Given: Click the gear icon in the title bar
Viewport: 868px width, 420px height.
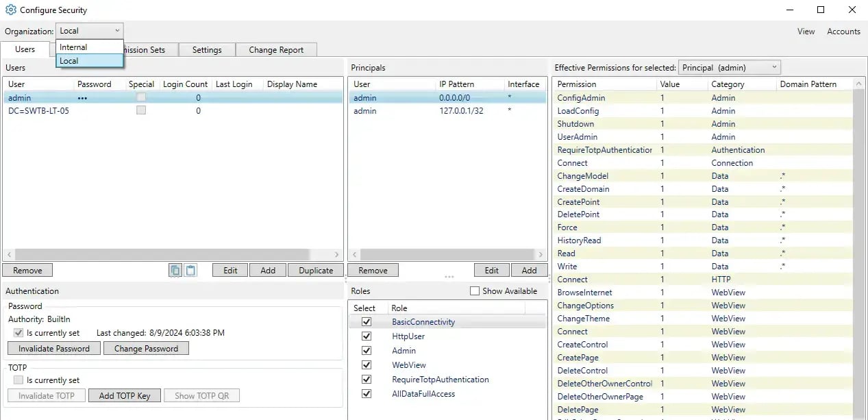Looking at the screenshot, I should click(x=9, y=10).
